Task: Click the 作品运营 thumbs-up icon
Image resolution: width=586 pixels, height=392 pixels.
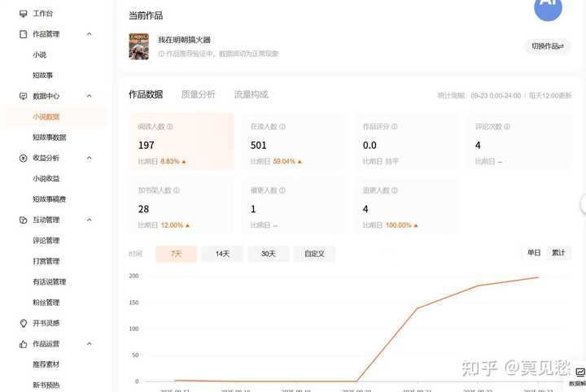Action: (x=24, y=344)
